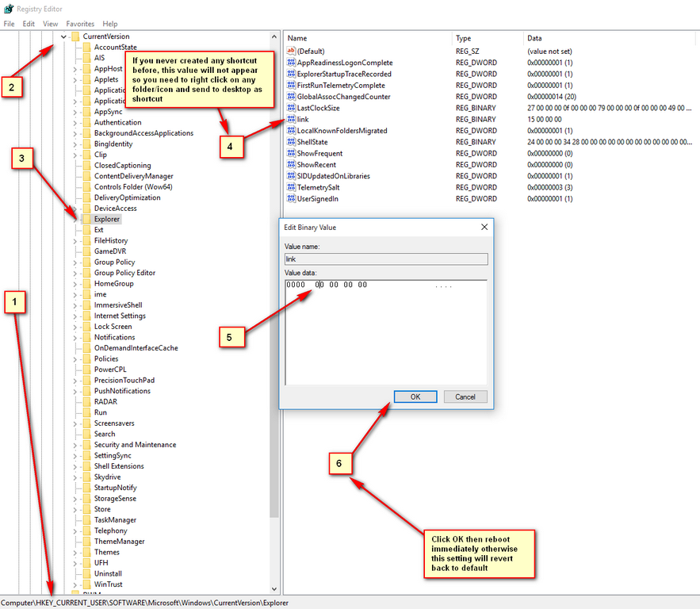Select the PrecisionTouchPad key
This screenshot has width=700, height=609.
(124, 381)
